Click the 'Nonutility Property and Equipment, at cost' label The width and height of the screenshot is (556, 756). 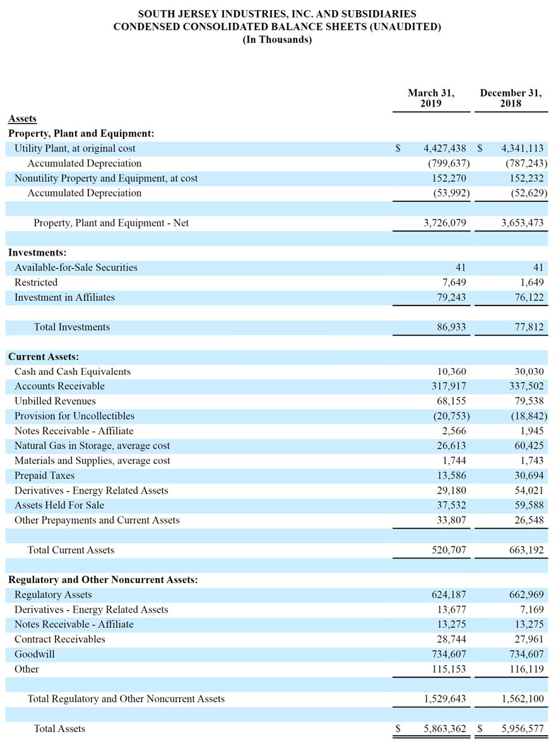point(106,179)
